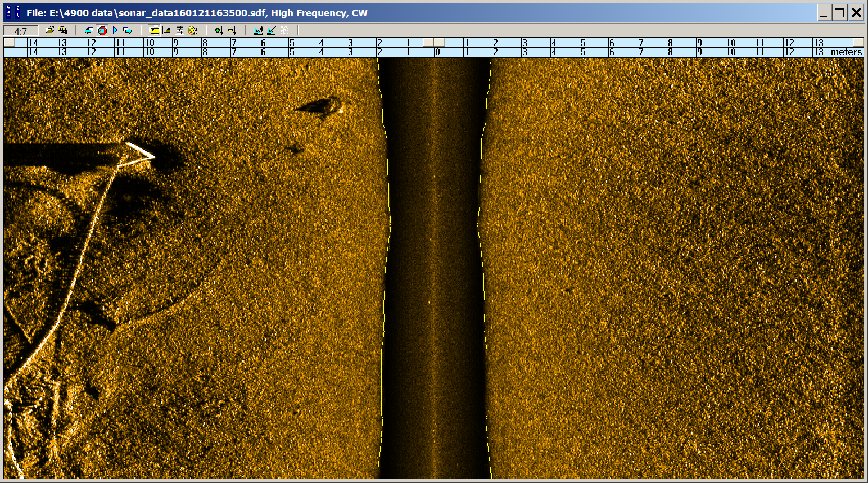This screenshot has height=483, width=868.
Task: Open the image display options icon
Action: pos(167,30)
